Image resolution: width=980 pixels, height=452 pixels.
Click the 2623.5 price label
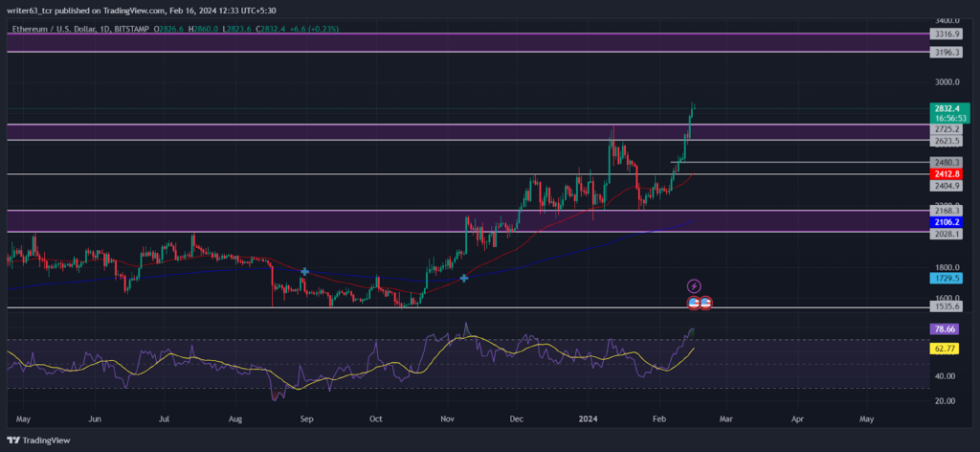click(945, 142)
